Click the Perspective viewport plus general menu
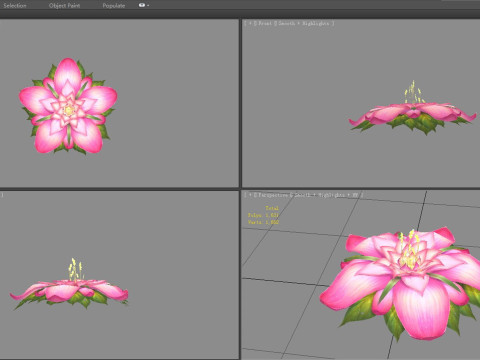The image size is (480, 360). coord(250,195)
